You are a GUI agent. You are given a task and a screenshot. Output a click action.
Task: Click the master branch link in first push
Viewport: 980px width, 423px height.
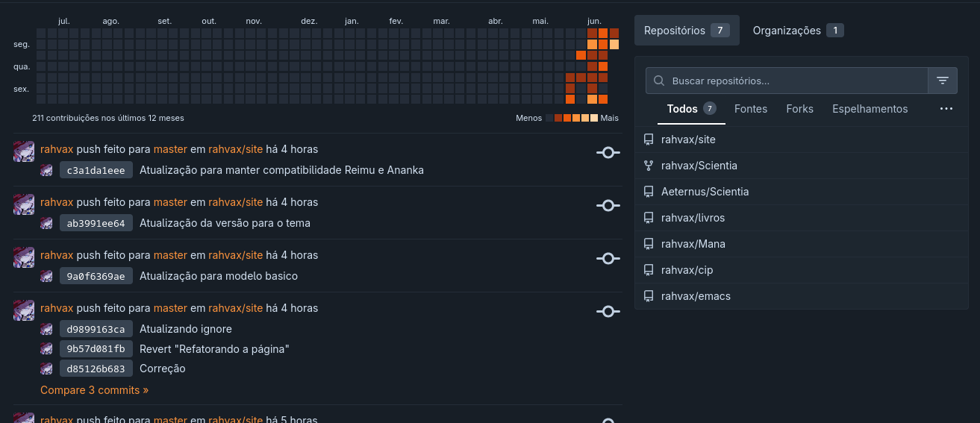(170, 149)
